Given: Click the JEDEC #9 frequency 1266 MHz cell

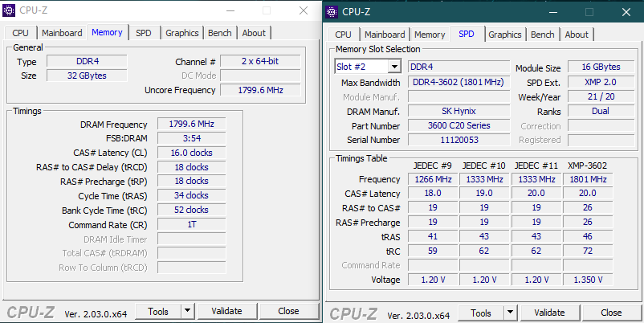Looking at the screenshot, I should (x=433, y=179).
